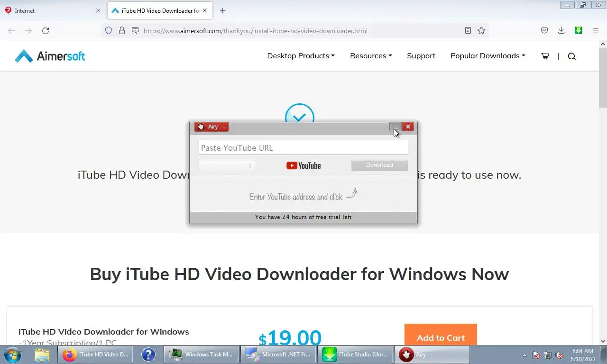This screenshot has height=364, width=607.
Task: Switch to Microsoft .NET Framework taskbar item
Action: click(279, 355)
